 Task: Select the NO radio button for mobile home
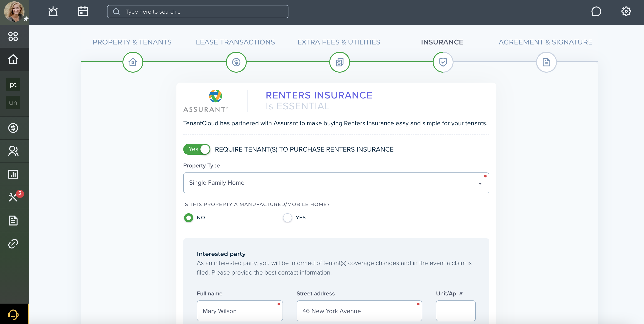click(188, 217)
